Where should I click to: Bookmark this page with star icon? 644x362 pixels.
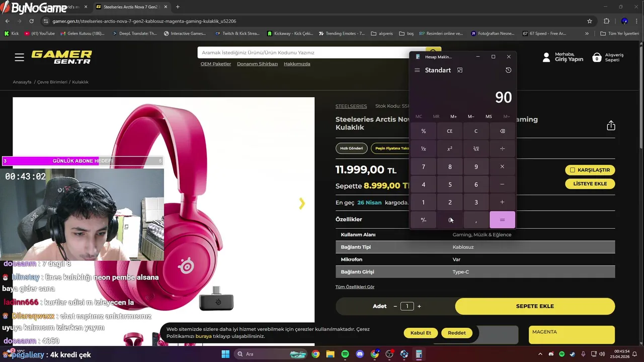pos(590,21)
